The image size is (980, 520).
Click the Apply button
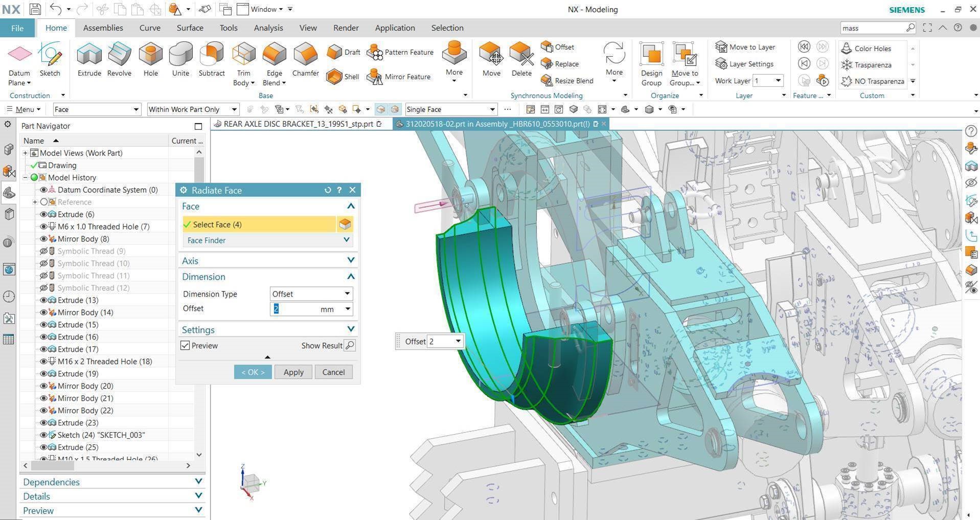(293, 372)
